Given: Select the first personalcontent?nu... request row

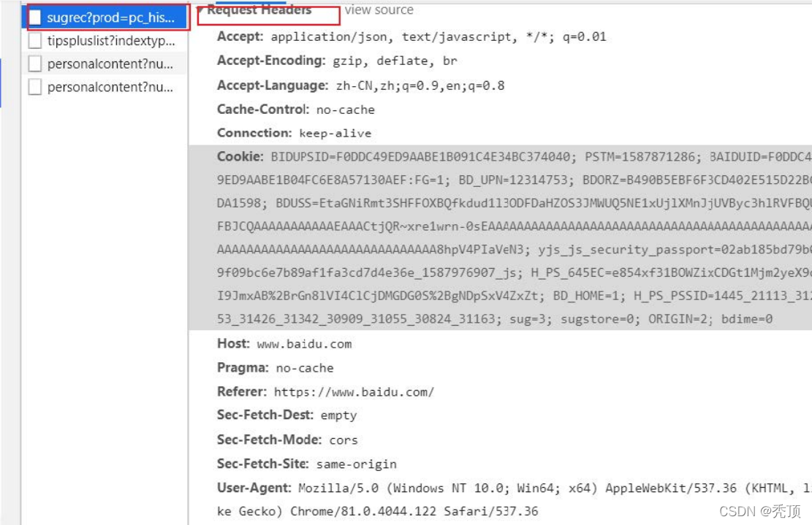Looking at the screenshot, I should (x=104, y=64).
